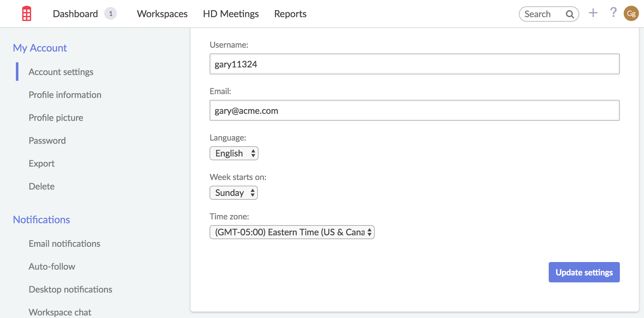This screenshot has height=318, width=644.
Task: Open Desktop notifications settings
Action: pos(70,289)
